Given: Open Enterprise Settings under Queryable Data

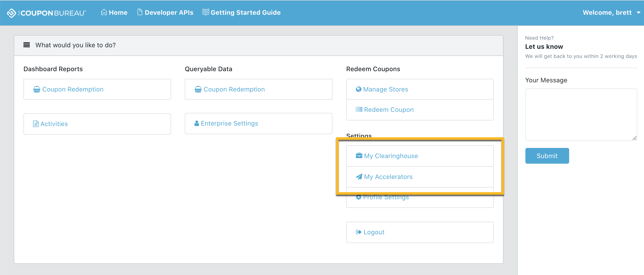Looking at the screenshot, I should click(229, 123).
